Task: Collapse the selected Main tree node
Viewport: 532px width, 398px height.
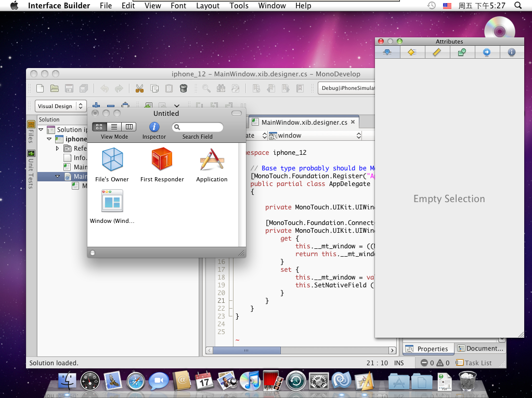Action: (x=57, y=176)
